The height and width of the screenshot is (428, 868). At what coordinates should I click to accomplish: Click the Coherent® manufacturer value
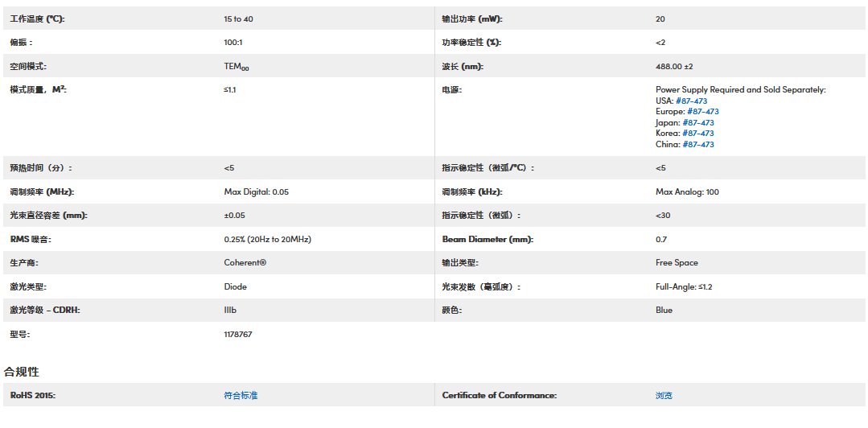pyautogui.click(x=245, y=262)
